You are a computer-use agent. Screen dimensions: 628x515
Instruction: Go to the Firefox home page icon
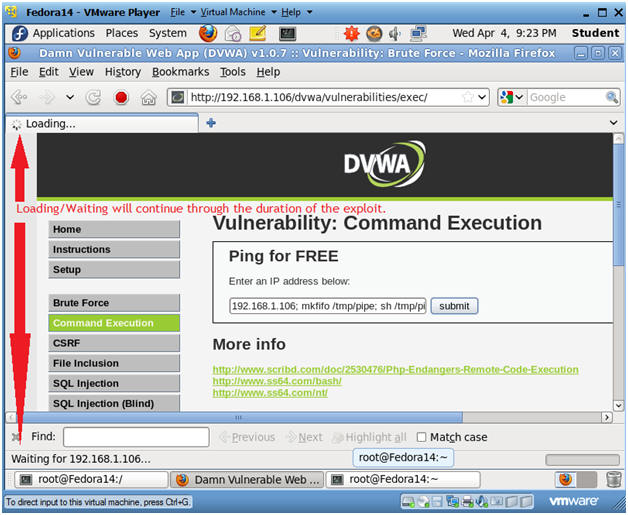[148, 97]
